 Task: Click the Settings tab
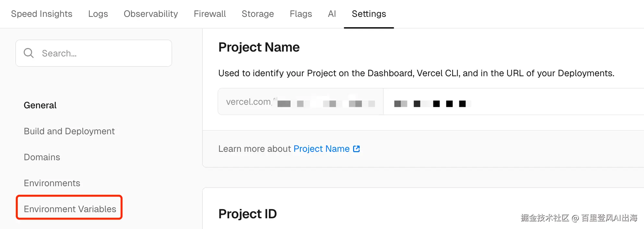click(x=369, y=14)
